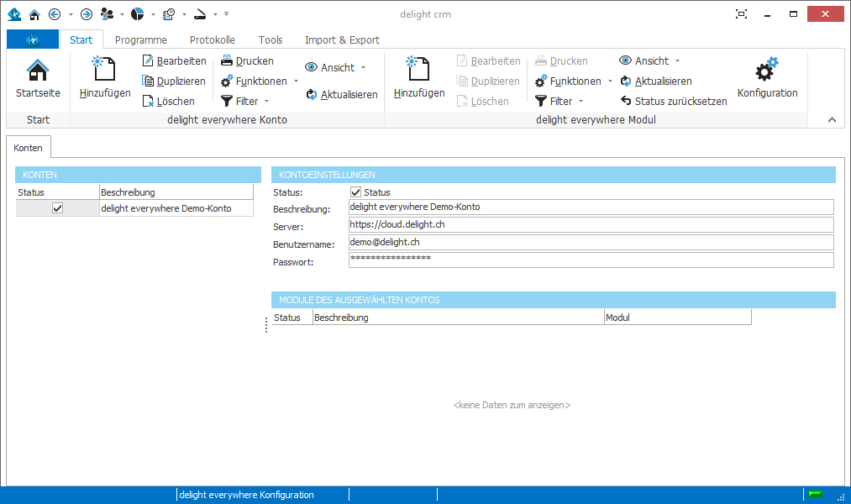Viewport: 851px width, 504px height.
Task: Toggle Status checkbox in Kontoeinstellungen
Action: click(355, 192)
